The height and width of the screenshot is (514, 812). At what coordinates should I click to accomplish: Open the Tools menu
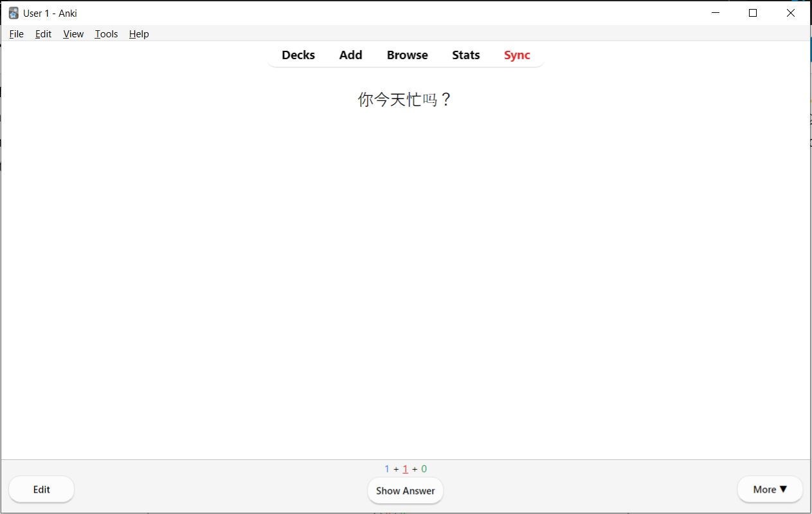click(x=106, y=34)
